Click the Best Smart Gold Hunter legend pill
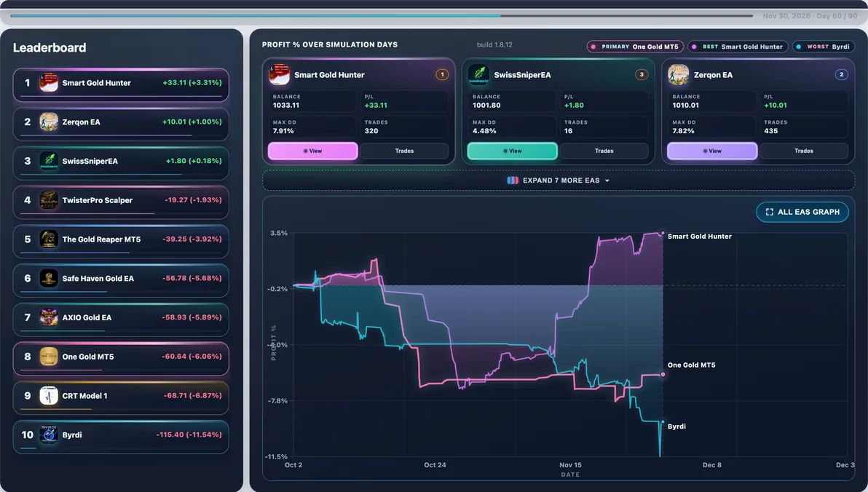Image resolution: width=868 pixels, height=492 pixels. (738, 47)
